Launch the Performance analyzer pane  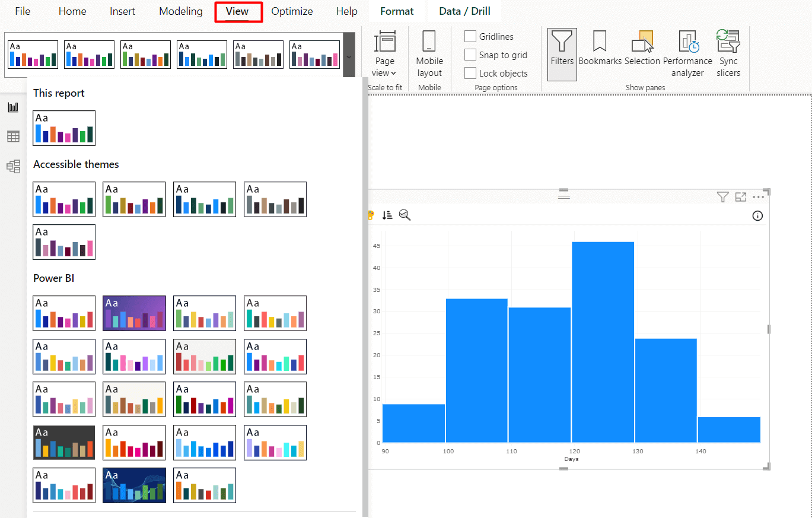pos(687,53)
